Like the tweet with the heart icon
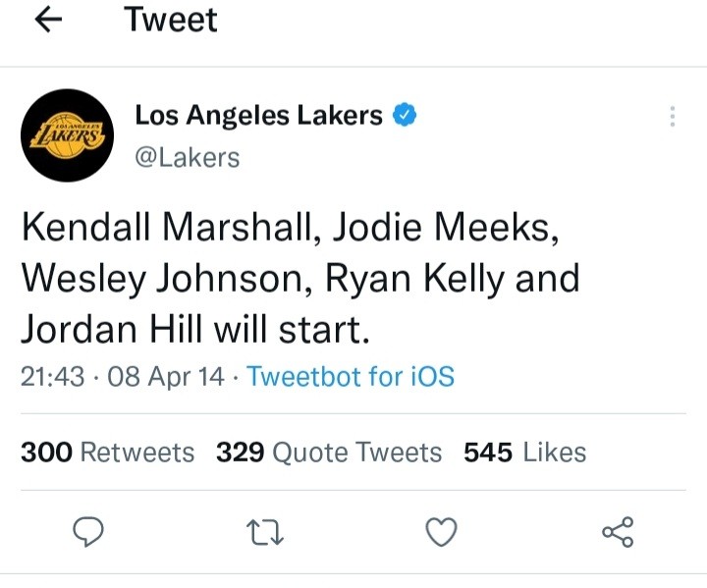This screenshot has height=588, width=707. point(442,532)
